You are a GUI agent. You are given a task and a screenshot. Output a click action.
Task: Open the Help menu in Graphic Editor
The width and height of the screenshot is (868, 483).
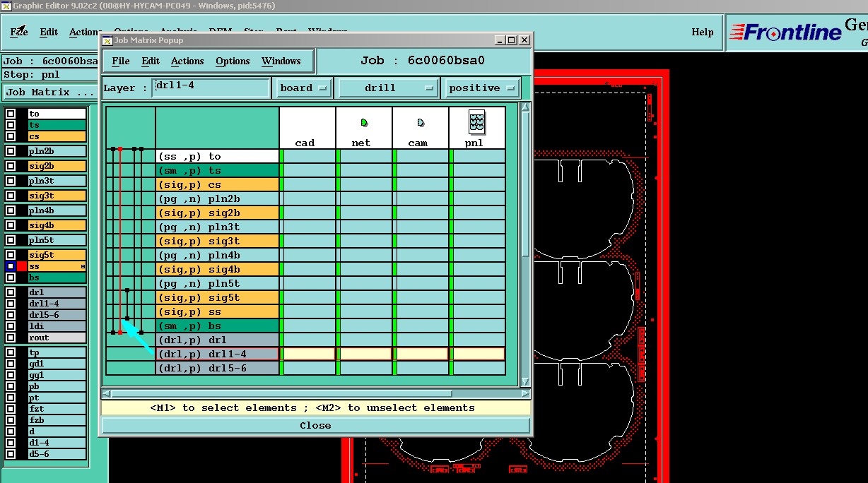[702, 32]
